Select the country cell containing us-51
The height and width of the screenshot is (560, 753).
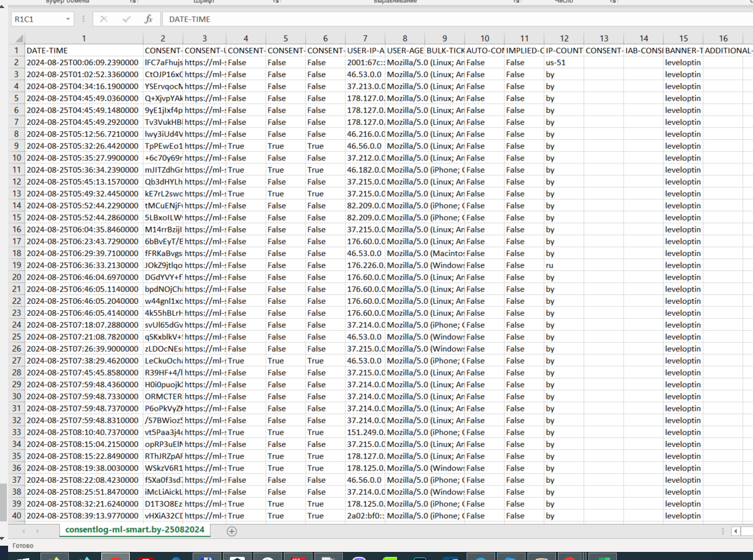(564, 62)
